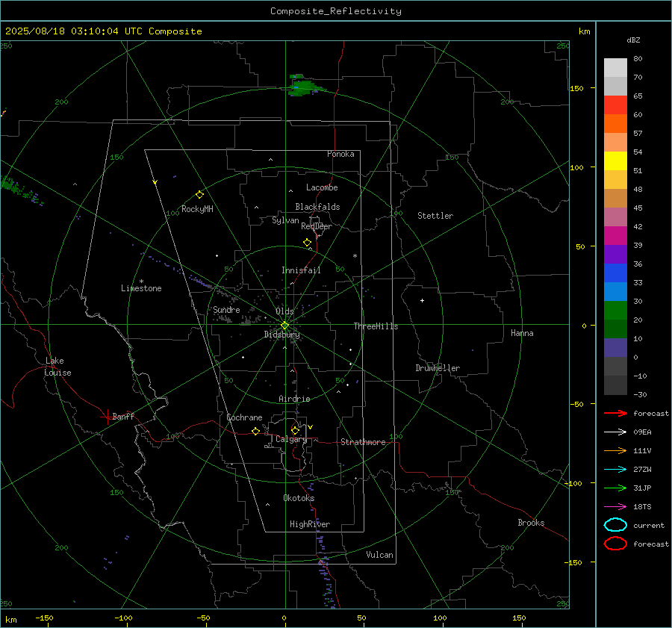This screenshot has height=628, width=672.
Task: Click the Didsbury city label
Action: tap(282, 335)
